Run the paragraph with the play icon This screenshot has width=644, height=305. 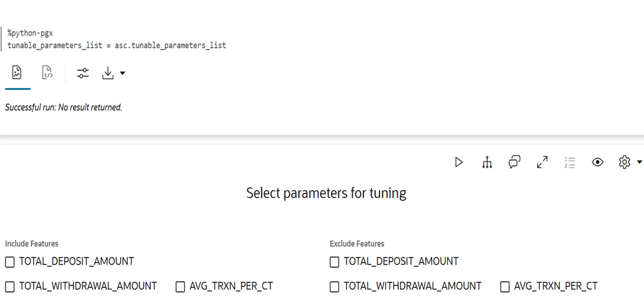point(458,162)
